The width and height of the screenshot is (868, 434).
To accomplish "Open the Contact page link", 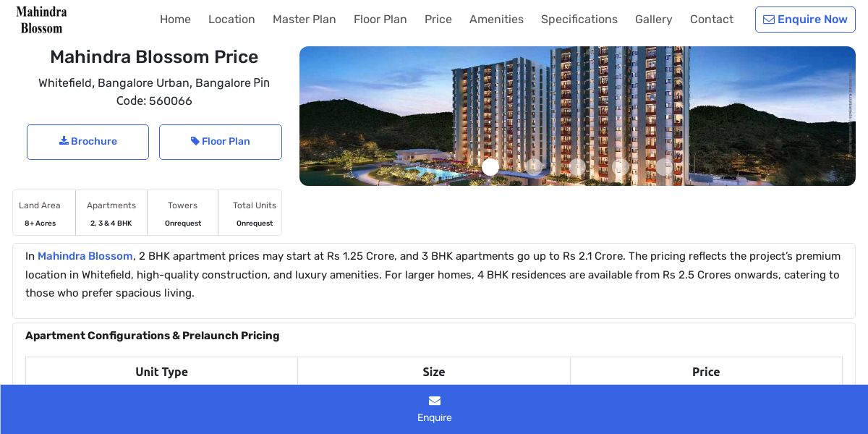I will pos(712,20).
